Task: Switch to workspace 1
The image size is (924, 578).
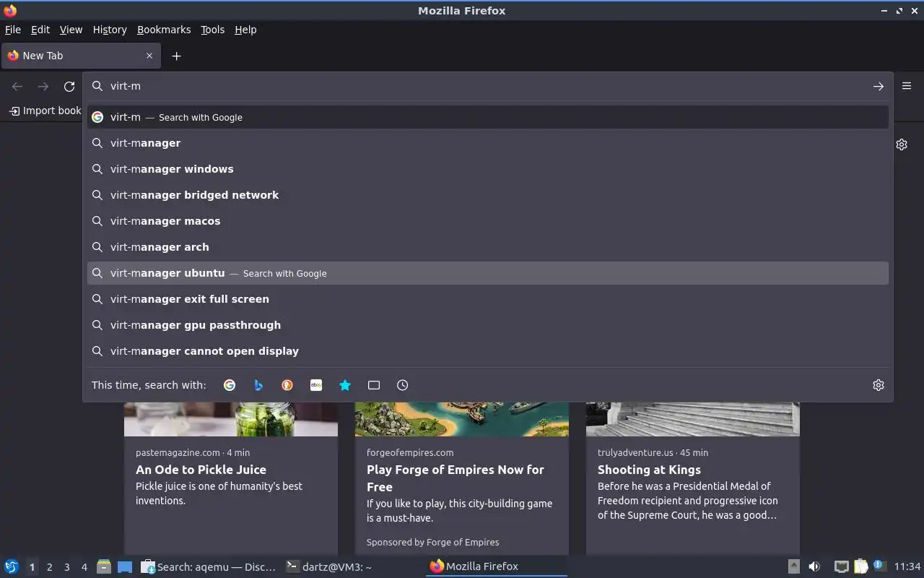Action: tap(32, 567)
